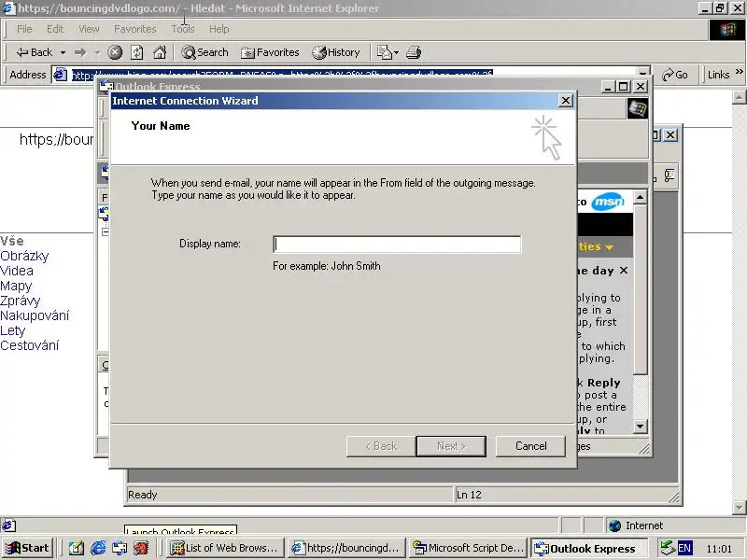The height and width of the screenshot is (560, 747).
Task: Click the Forward arrow in Internet Explorer
Action: tap(80, 52)
